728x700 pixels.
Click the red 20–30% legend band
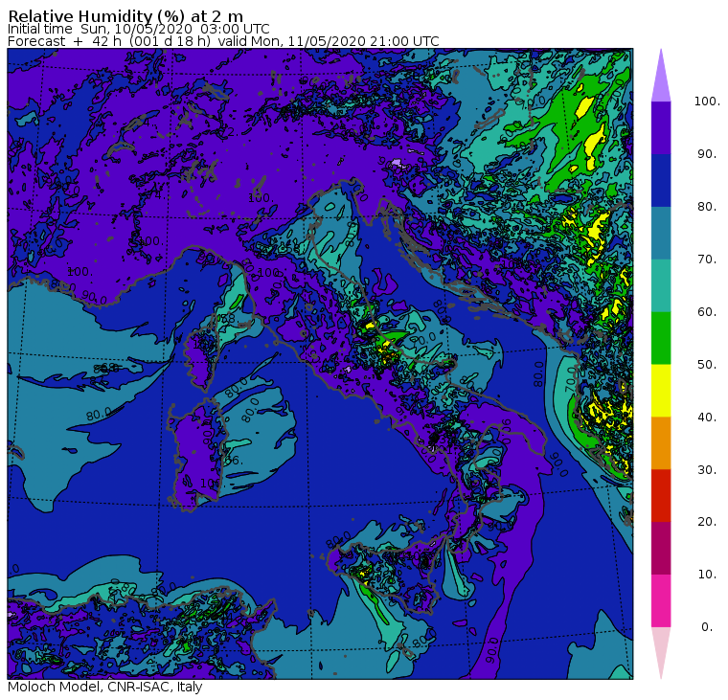661,496
